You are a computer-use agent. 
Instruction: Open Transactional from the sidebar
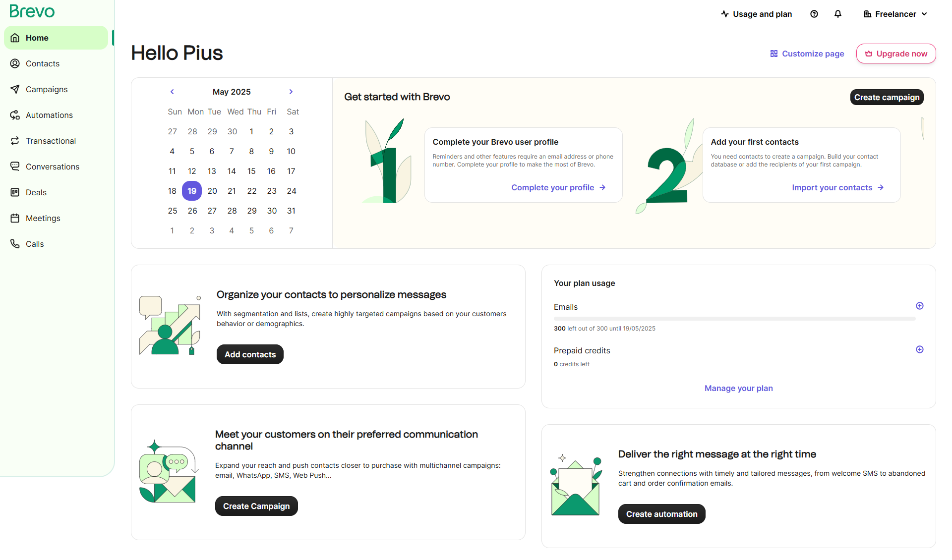click(56, 141)
